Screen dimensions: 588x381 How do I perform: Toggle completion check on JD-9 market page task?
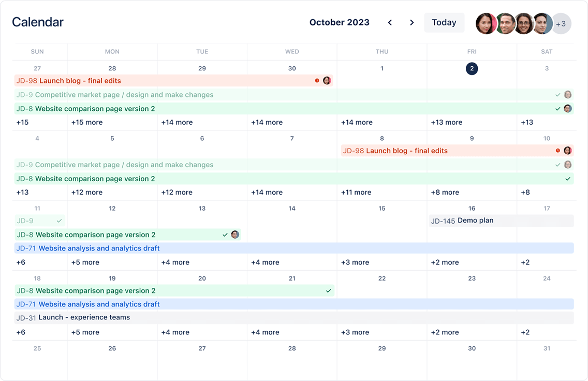557,95
